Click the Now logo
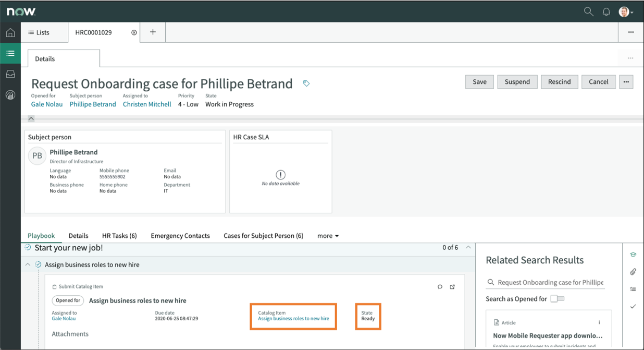 [x=21, y=11]
